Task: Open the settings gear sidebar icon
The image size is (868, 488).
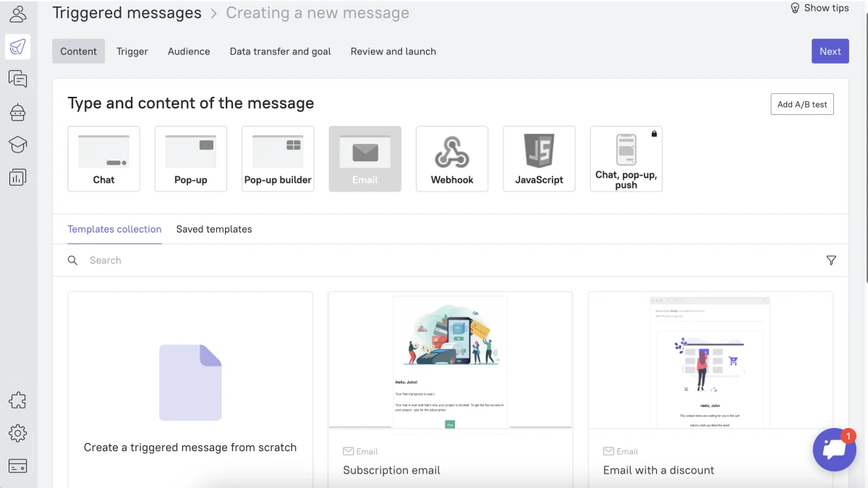Action: pos(18,433)
